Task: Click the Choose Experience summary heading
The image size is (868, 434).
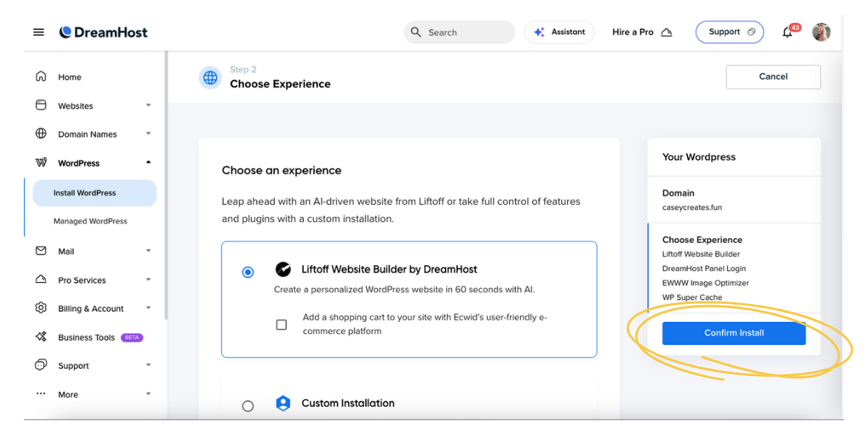Action: pyautogui.click(x=702, y=240)
